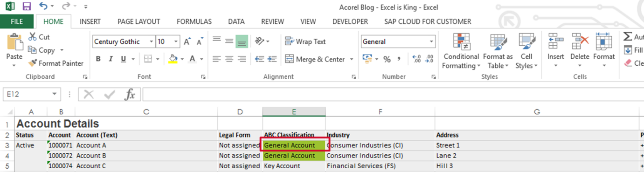
Task: Click into the formula bar
Action: click(393, 95)
